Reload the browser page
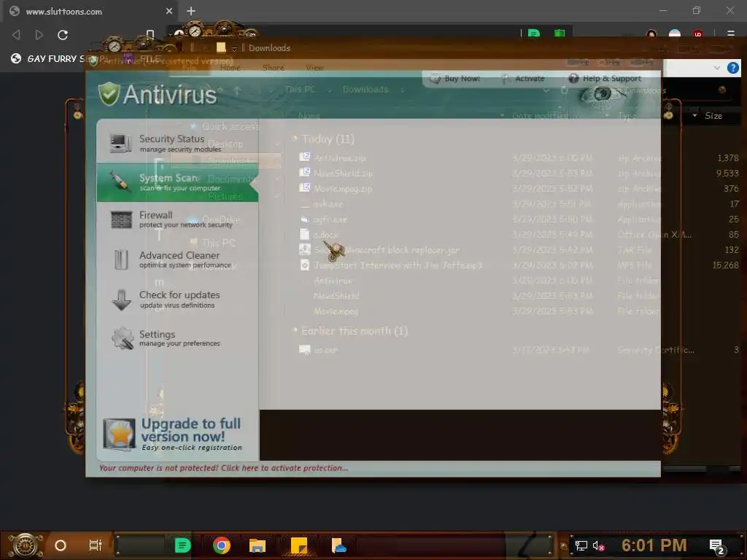Screen dimensions: 747x560 point(63,35)
